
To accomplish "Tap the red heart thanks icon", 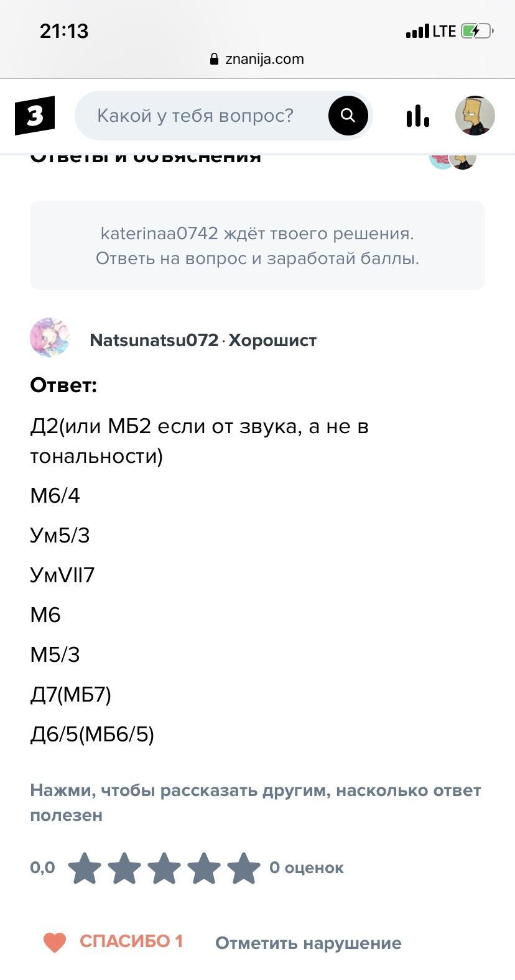I will point(55,942).
